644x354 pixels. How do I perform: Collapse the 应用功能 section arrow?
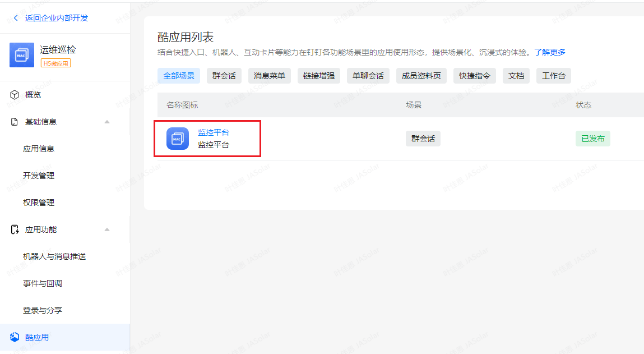107,229
